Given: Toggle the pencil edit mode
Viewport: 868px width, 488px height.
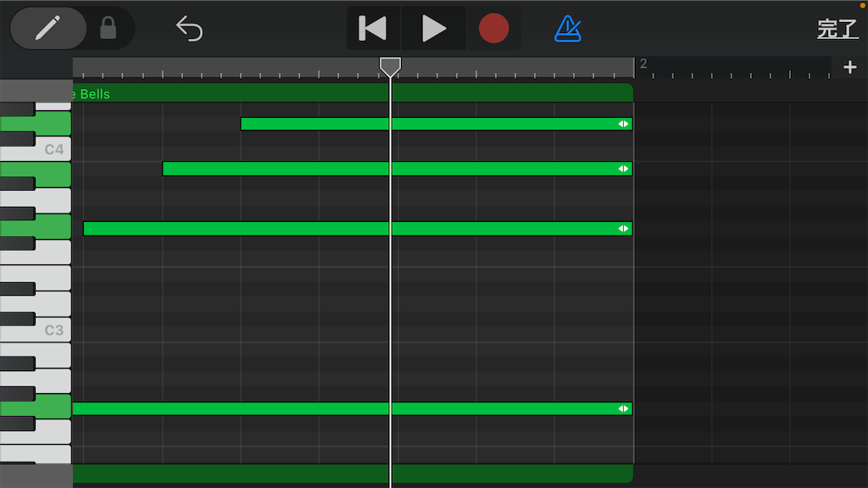Looking at the screenshot, I should [48, 28].
